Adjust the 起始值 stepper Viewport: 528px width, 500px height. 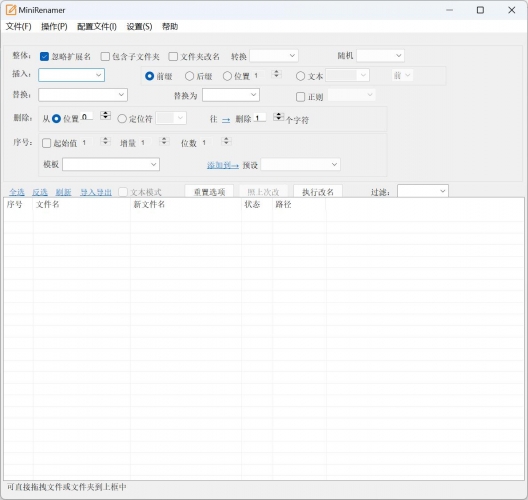[105, 141]
